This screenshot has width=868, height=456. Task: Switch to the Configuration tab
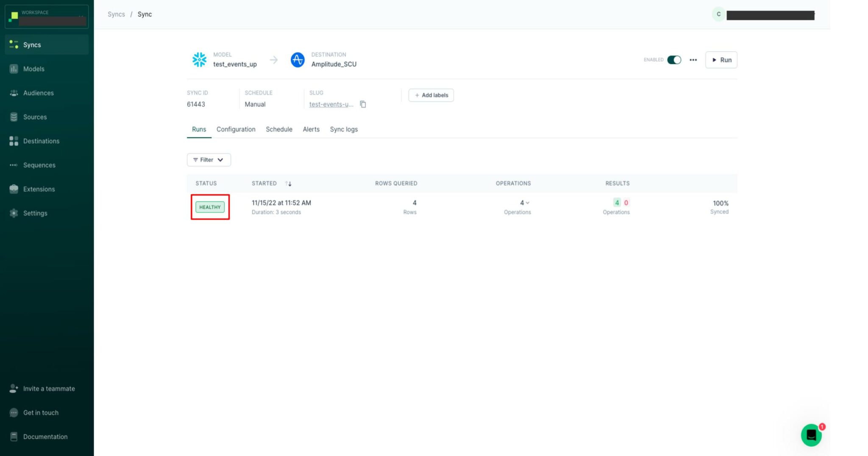(236, 129)
